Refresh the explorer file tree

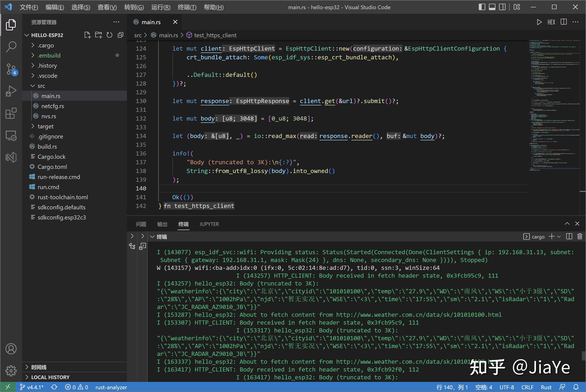point(109,35)
